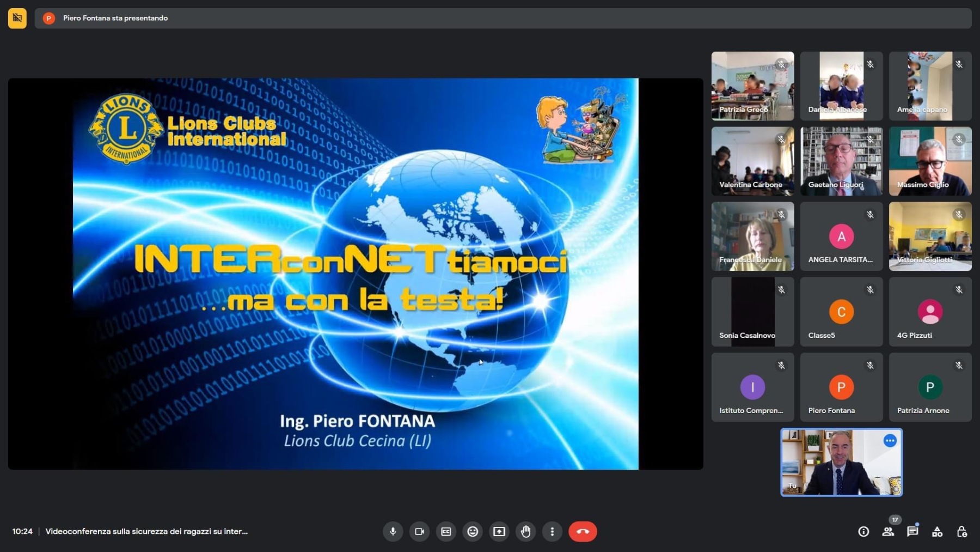980x552 pixels.
Task: Select Valentina Carbone video tile
Action: click(752, 161)
